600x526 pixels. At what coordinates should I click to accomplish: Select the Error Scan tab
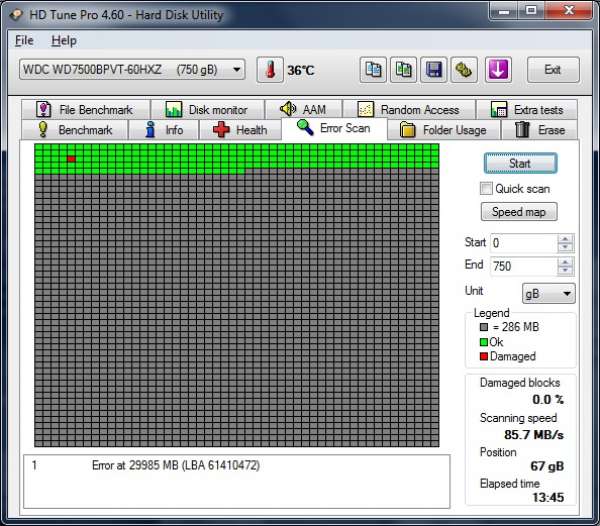[334, 128]
